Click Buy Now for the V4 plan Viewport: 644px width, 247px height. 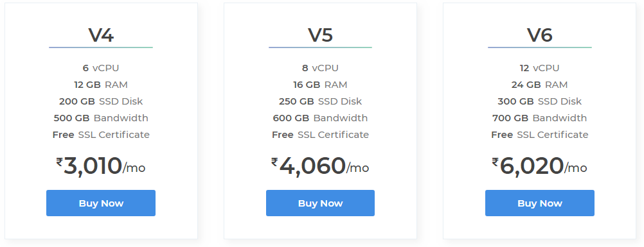point(101,203)
